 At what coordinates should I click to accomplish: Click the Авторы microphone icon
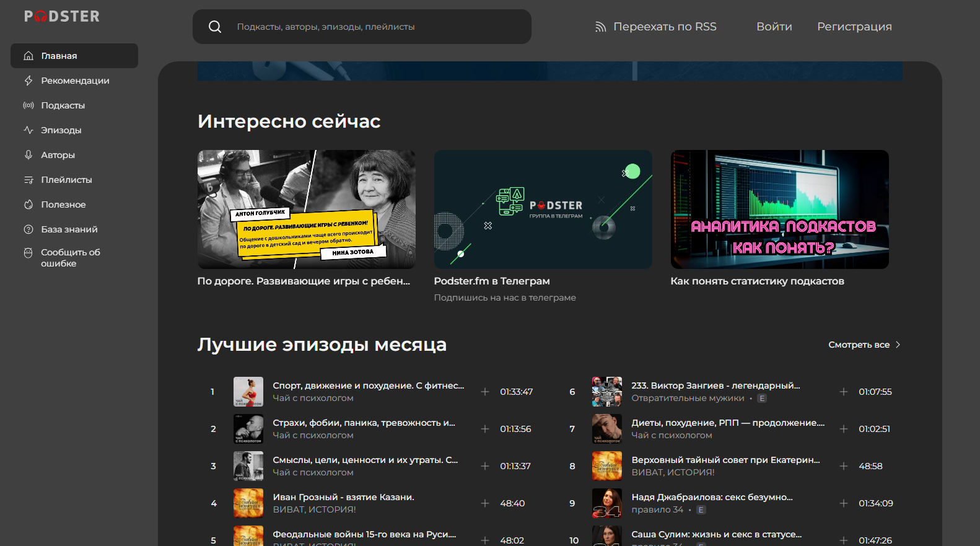click(28, 155)
